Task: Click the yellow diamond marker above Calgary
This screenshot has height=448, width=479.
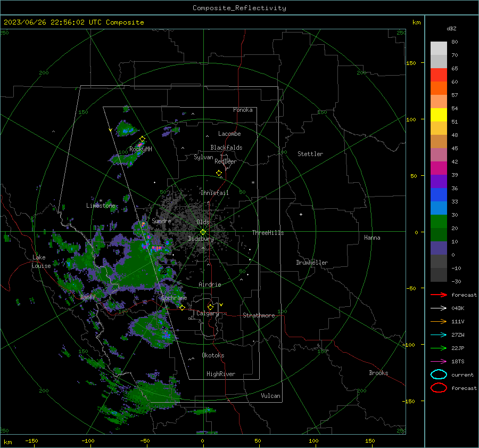Action: pyautogui.click(x=210, y=307)
